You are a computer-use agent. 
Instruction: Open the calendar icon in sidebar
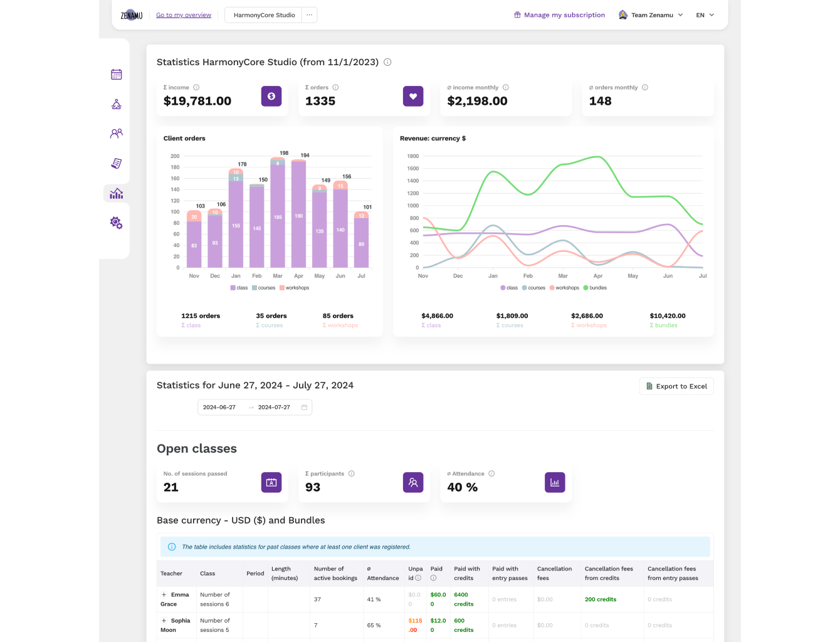(116, 75)
